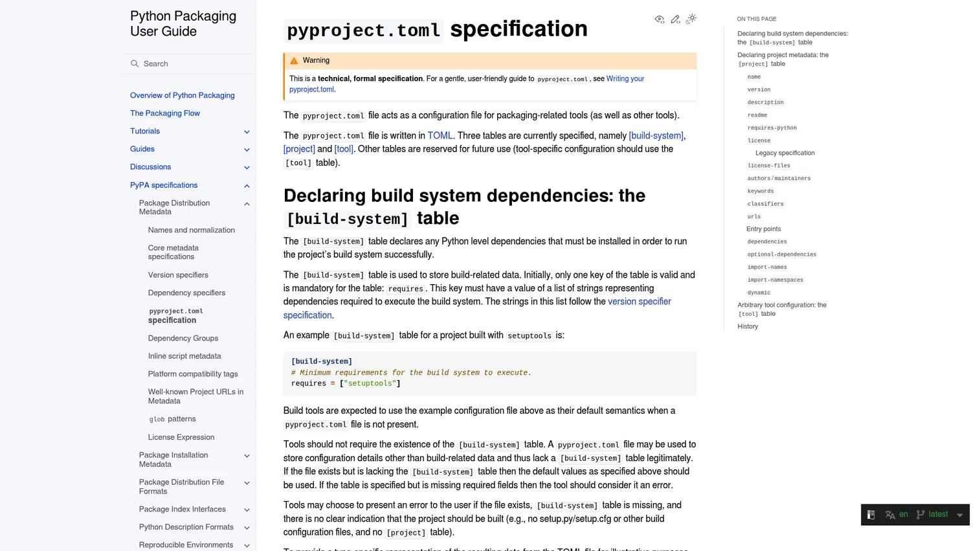The image size is (980, 551).
Task: Go to Guides section
Action: [142, 149]
